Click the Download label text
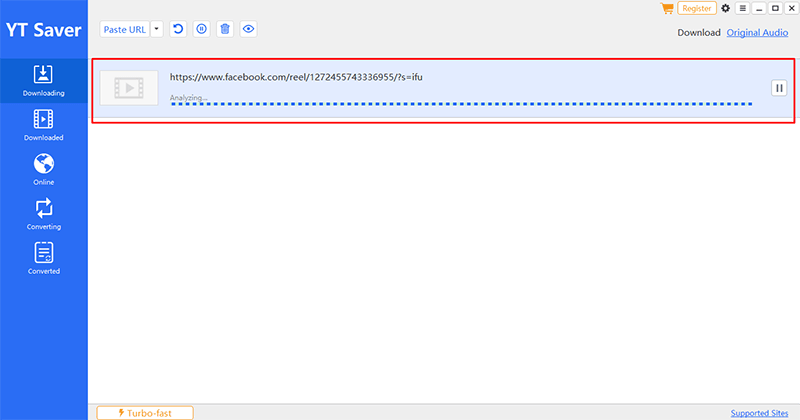Screen dimensions: 800x420 698,33
